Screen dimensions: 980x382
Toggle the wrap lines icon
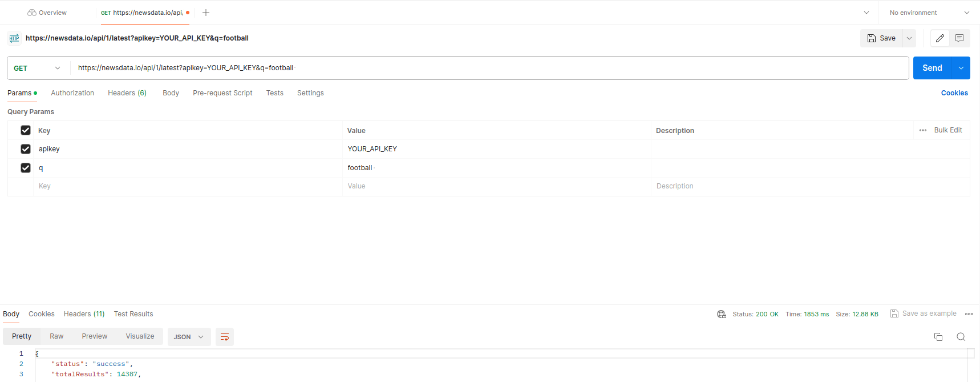pyautogui.click(x=225, y=337)
